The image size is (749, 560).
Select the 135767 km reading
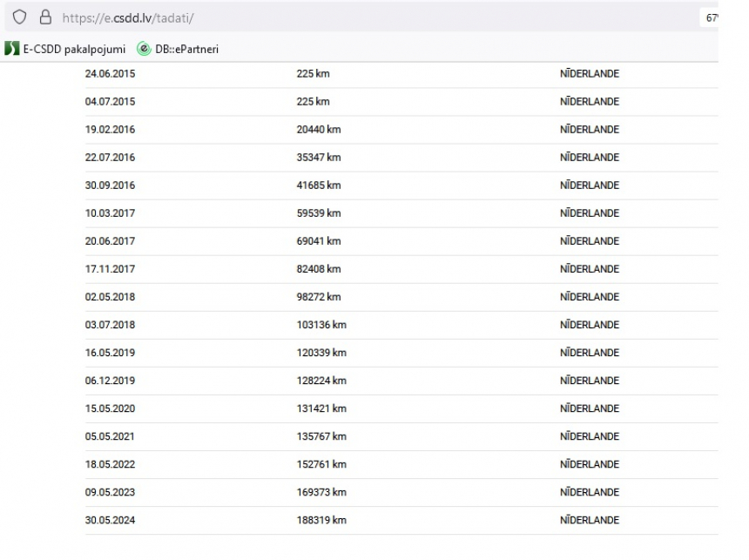pyautogui.click(x=321, y=436)
